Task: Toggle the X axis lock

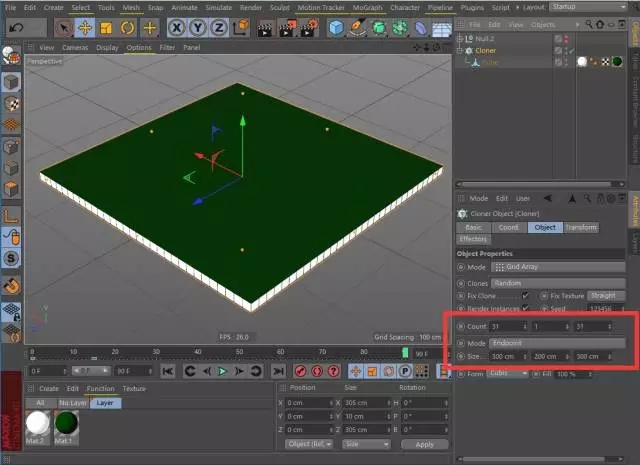Action: point(177,27)
